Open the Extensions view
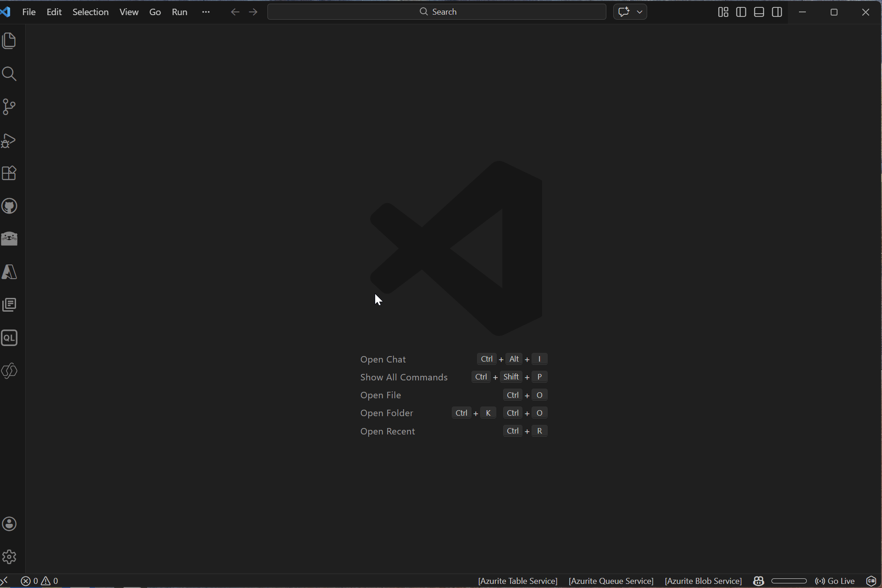The width and height of the screenshot is (882, 588). point(9,173)
